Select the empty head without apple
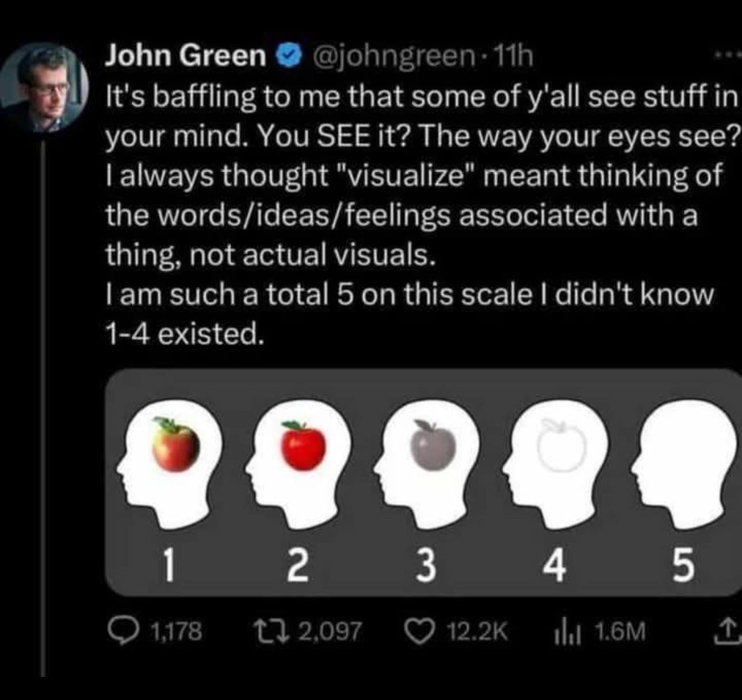The image size is (742, 700). coord(683,465)
